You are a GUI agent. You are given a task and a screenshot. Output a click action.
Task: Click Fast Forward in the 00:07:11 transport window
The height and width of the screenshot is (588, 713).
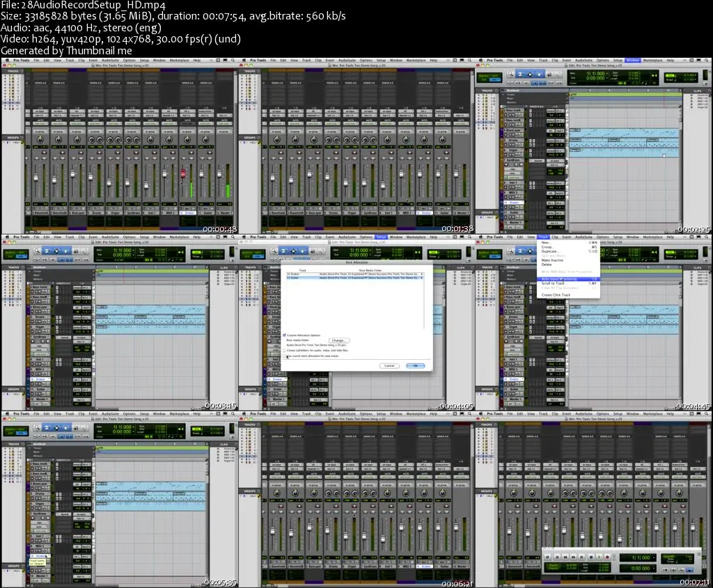pyautogui.click(x=574, y=557)
